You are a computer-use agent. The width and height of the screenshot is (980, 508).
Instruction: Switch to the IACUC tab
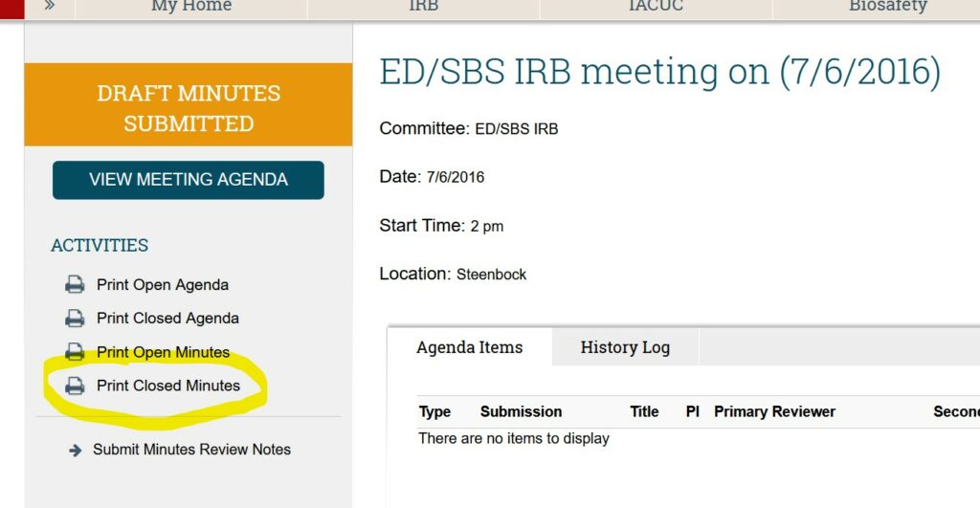[656, 7]
